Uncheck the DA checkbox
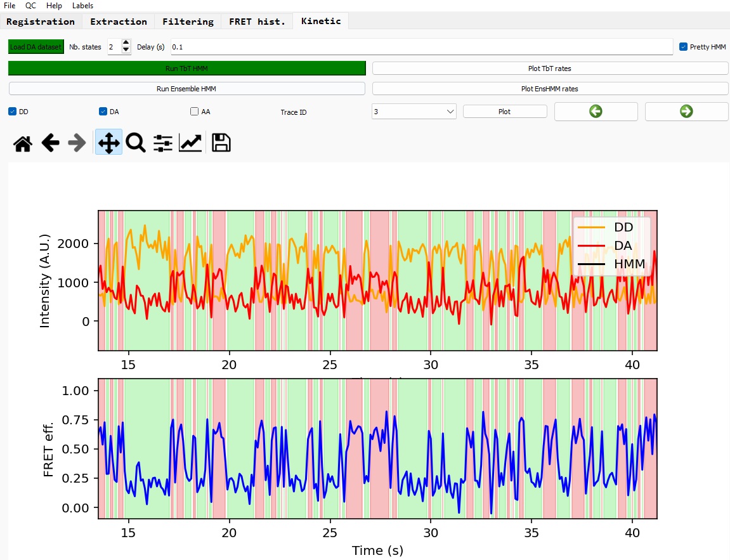The width and height of the screenshot is (730, 560). click(x=103, y=112)
